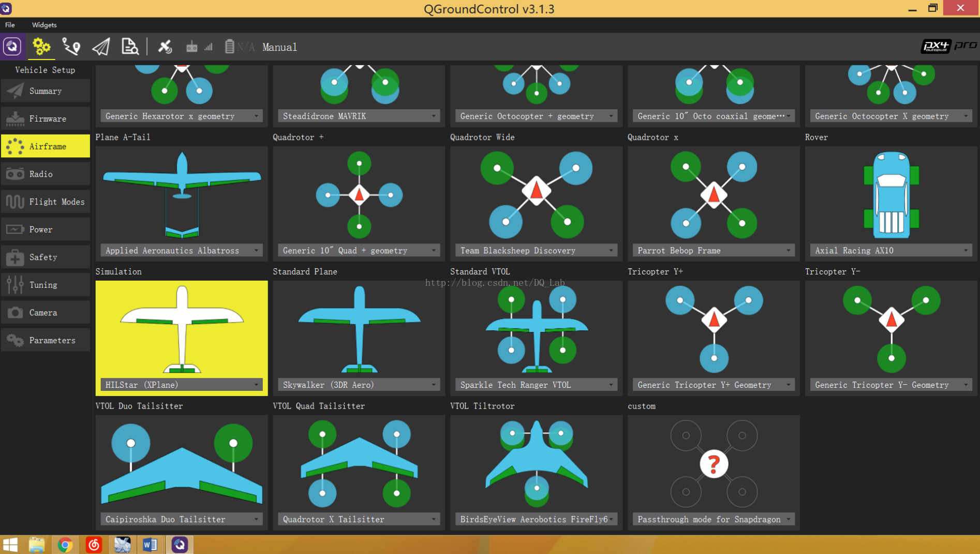Expand the Axial Racing AX10 dropdown
980x554 pixels.
pos(891,251)
